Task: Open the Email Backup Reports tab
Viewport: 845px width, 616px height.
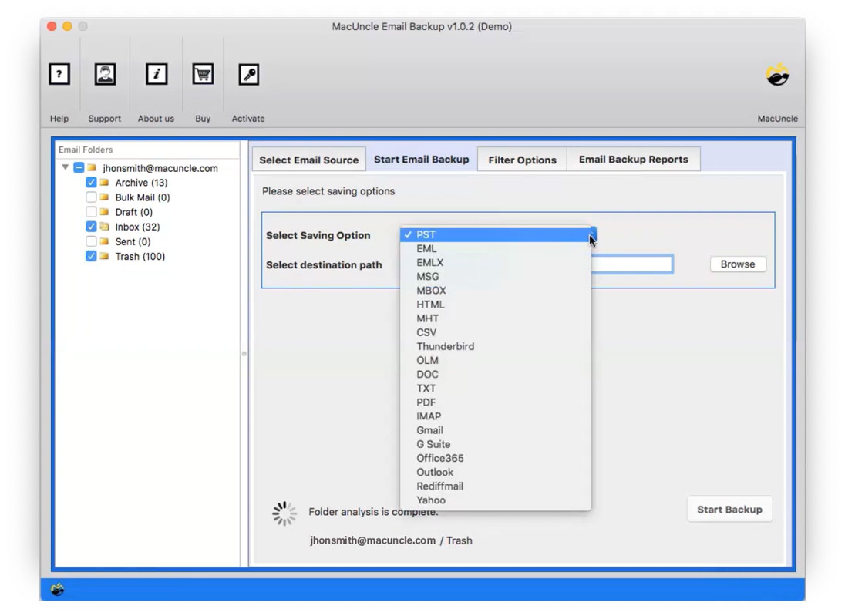Action: 634,160
